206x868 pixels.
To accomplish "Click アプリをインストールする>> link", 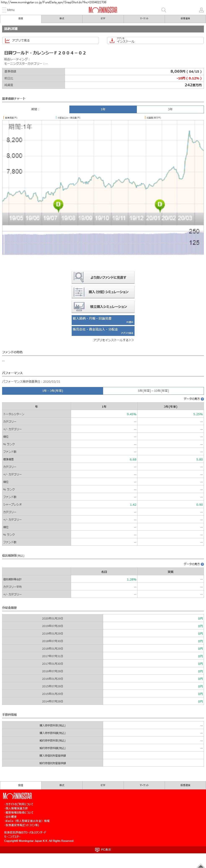I will (x=113, y=340).
